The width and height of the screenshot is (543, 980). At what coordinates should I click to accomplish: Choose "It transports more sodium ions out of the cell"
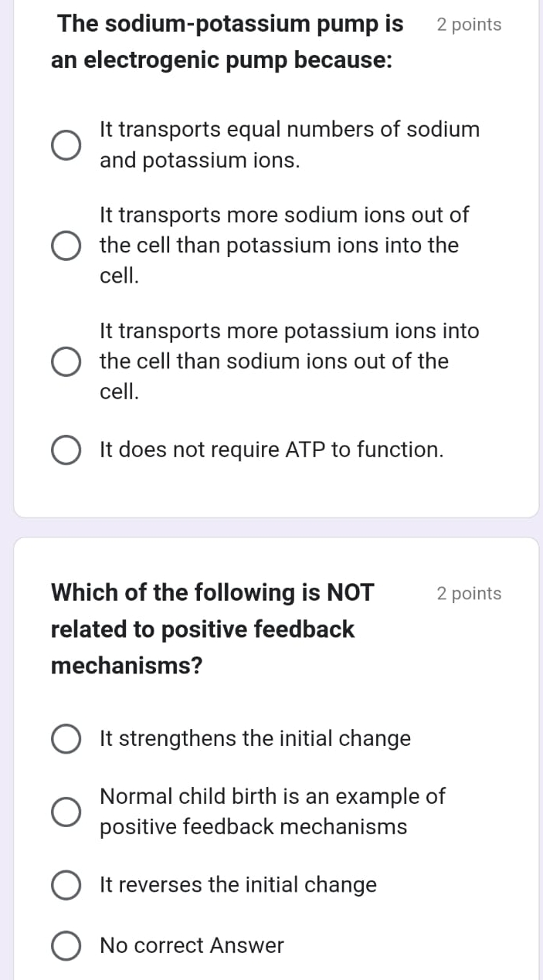66,245
